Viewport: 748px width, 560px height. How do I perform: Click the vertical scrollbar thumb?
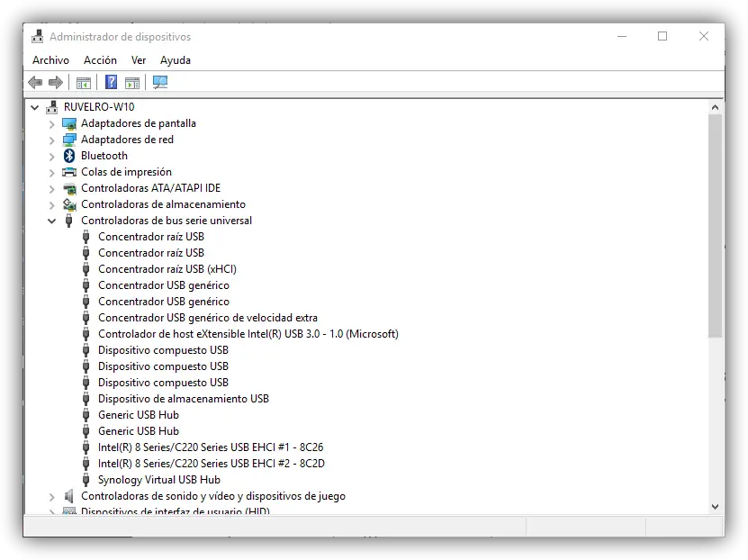click(715, 226)
